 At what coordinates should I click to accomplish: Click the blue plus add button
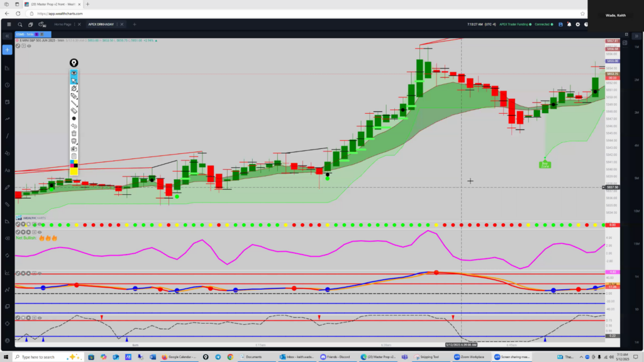pos(8,50)
